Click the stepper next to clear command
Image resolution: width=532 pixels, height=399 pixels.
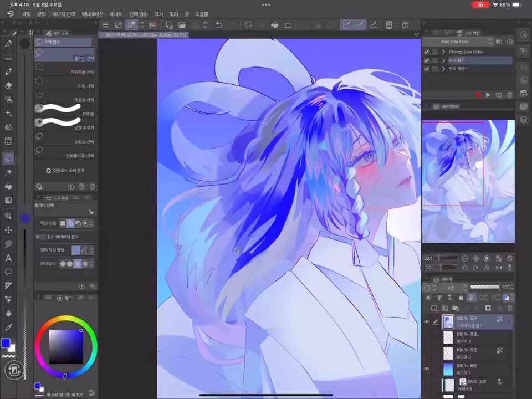pyautogui.click(x=205, y=25)
